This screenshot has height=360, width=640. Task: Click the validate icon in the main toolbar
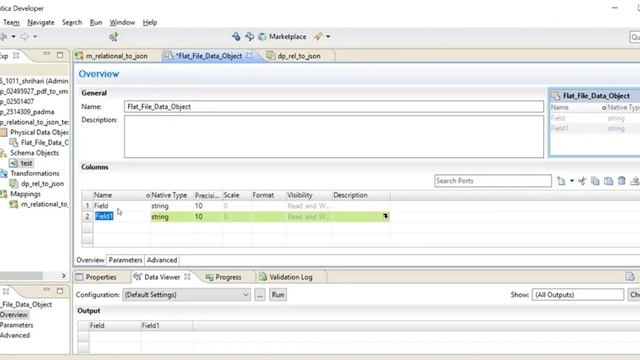[113, 37]
